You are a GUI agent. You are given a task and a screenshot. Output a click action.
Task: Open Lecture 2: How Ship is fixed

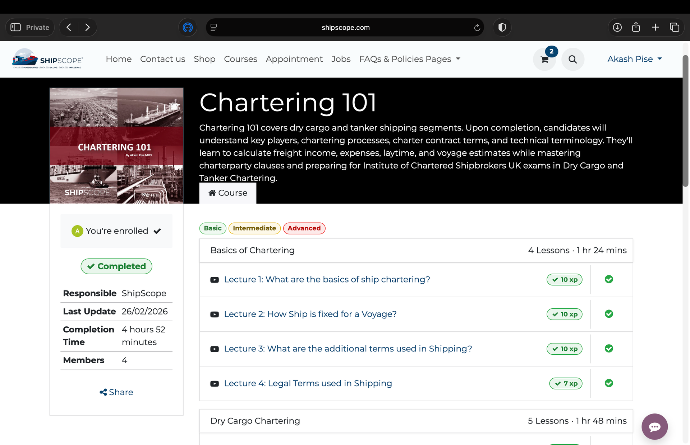point(310,314)
